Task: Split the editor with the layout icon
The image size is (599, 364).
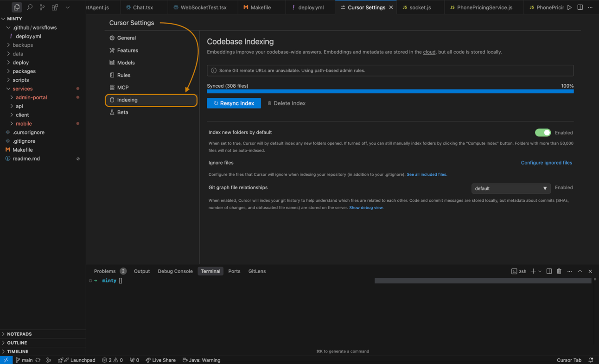Action: (580, 7)
